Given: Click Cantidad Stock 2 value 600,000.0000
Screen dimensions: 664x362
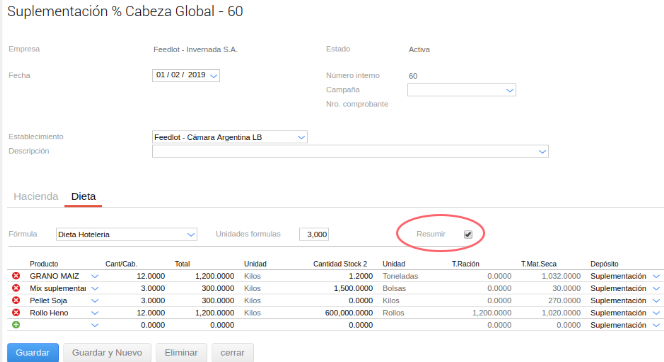Looking at the screenshot, I should (x=349, y=313).
